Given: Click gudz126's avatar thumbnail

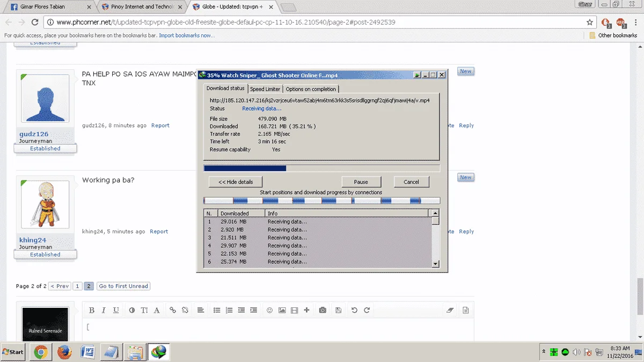Looking at the screenshot, I should 45,98.
